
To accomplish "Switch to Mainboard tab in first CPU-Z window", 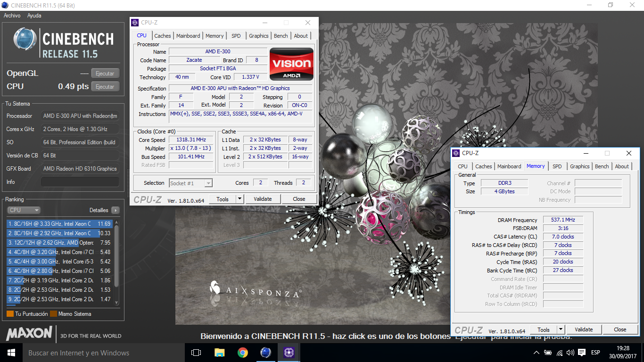I will [x=188, y=36].
